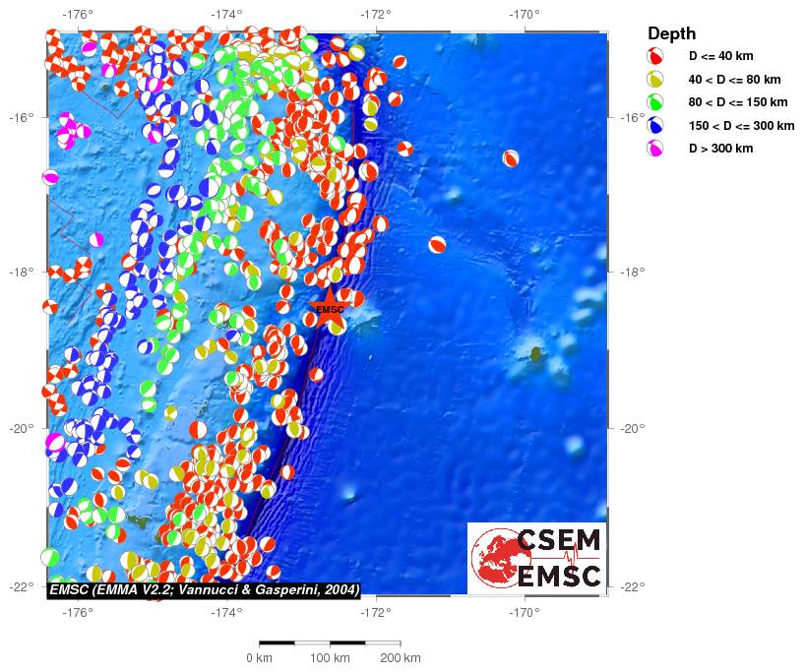Click the EMMA V2.2 Vannucci & Gasperini attribution

point(204,590)
